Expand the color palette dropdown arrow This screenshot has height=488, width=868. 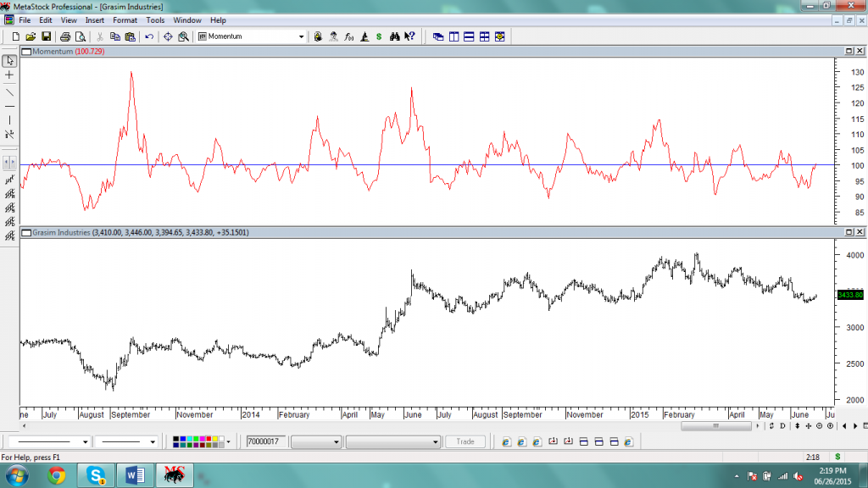point(229,442)
